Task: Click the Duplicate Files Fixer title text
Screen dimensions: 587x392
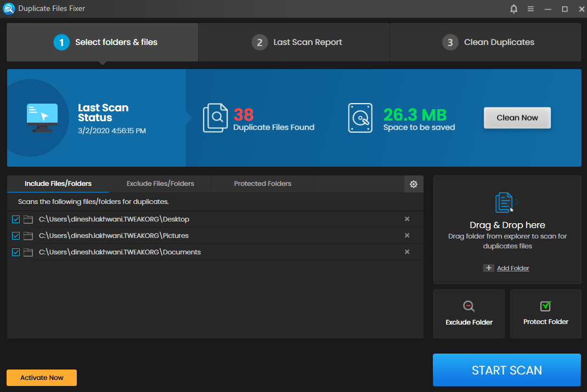Action: tap(51, 9)
